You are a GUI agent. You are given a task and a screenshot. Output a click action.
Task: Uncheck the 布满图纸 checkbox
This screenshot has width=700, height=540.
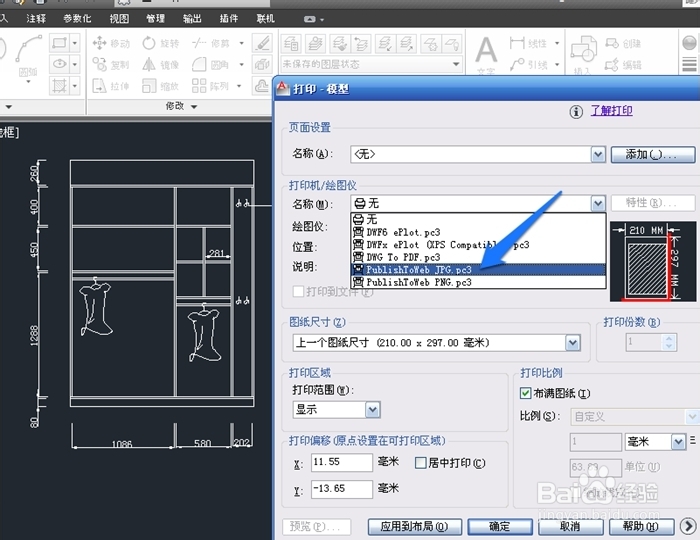point(525,393)
